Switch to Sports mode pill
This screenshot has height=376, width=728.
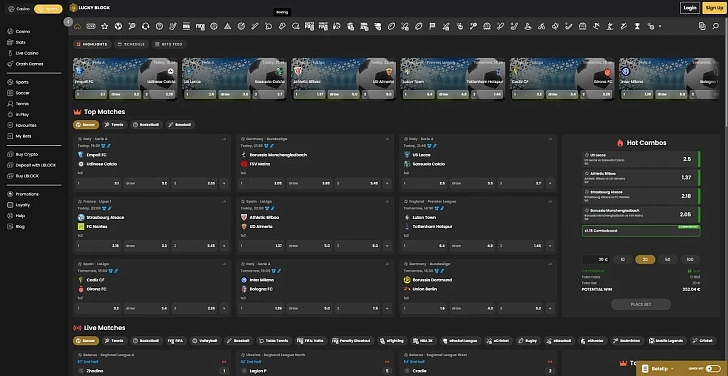point(48,9)
